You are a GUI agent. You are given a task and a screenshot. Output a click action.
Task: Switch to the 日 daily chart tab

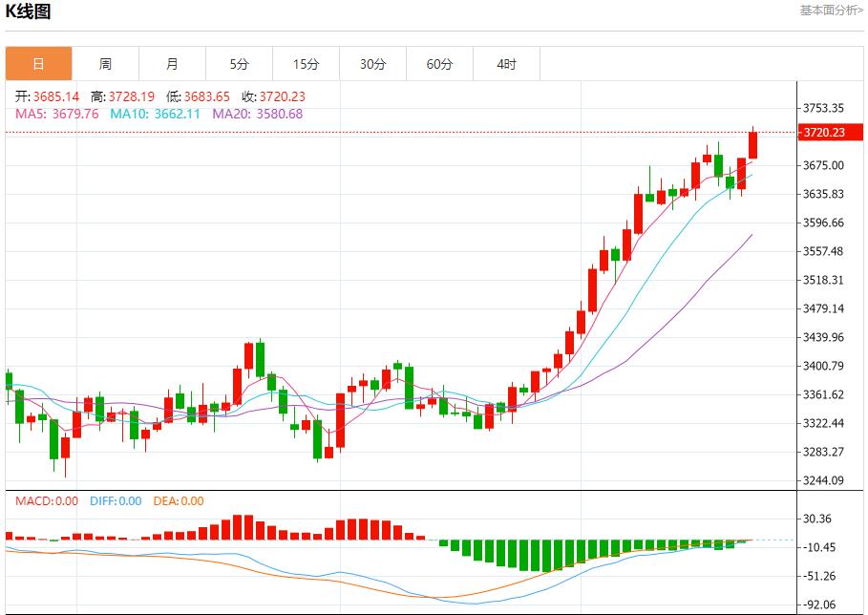[x=38, y=64]
